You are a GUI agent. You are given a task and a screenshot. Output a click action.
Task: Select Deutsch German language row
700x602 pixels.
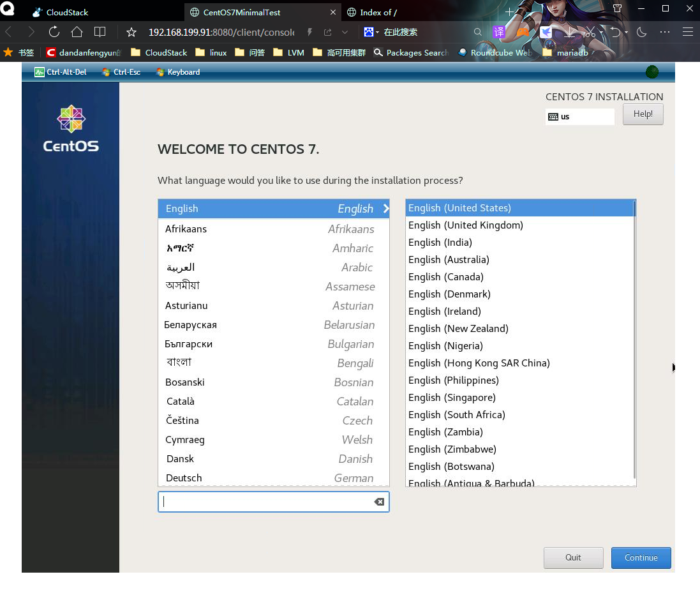(x=273, y=478)
